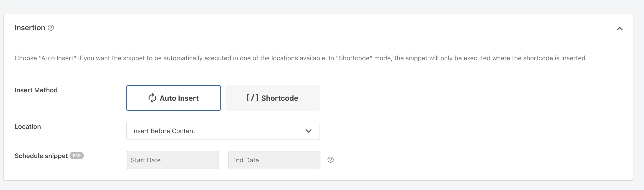Image resolution: width=644 pixels, height=190 pixels.
Task: Click the help icon next to Insertion
Action: point(51,28)
